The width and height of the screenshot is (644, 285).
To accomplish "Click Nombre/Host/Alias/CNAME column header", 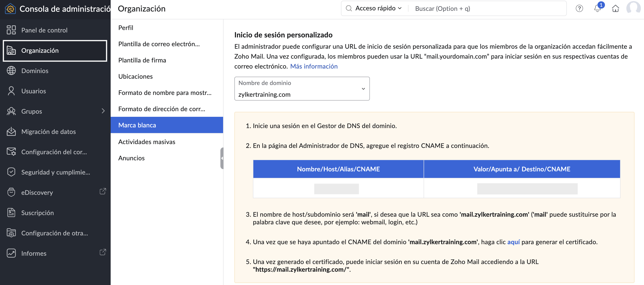I will coord(338,169).
